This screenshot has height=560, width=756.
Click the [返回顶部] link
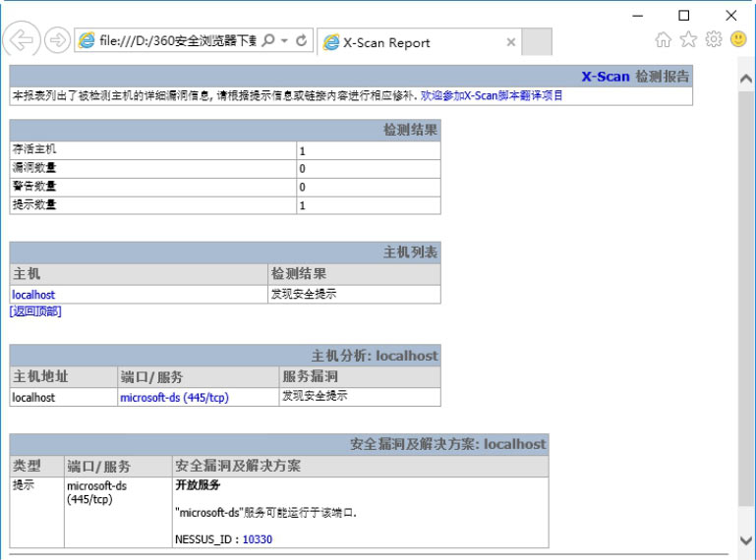click(x=35, y=311)
